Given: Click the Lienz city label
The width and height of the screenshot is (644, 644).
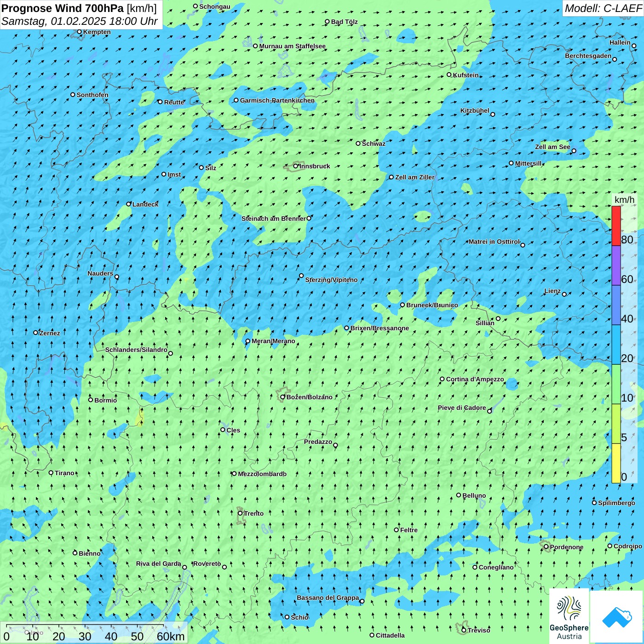Looking at the screenshot, I should (x=552, y=291).
